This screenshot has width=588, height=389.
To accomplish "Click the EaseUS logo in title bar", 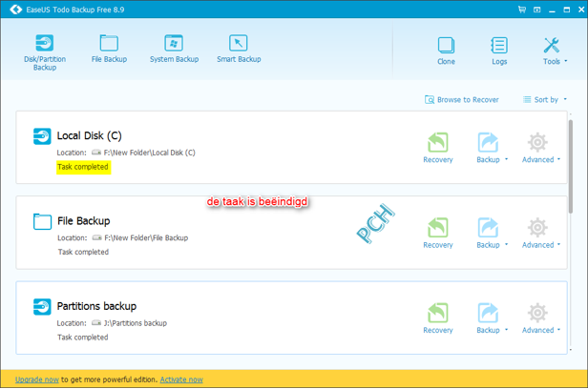I will pyautogui.click(x=15, y=10).
